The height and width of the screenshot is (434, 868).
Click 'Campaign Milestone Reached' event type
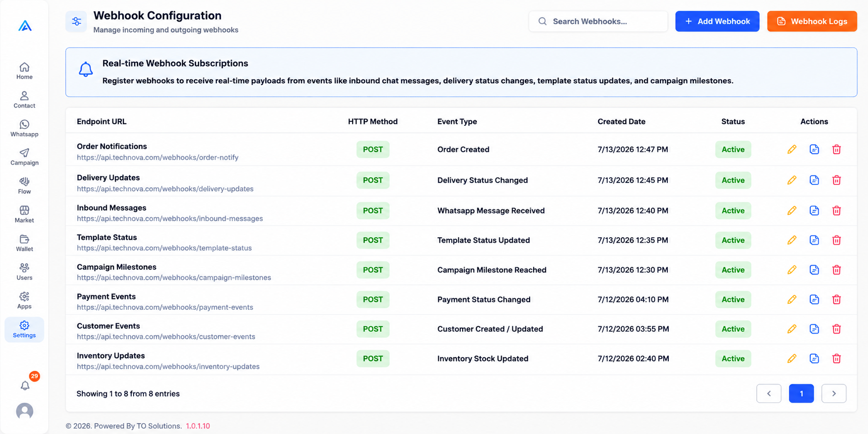(x=492, y=270)
